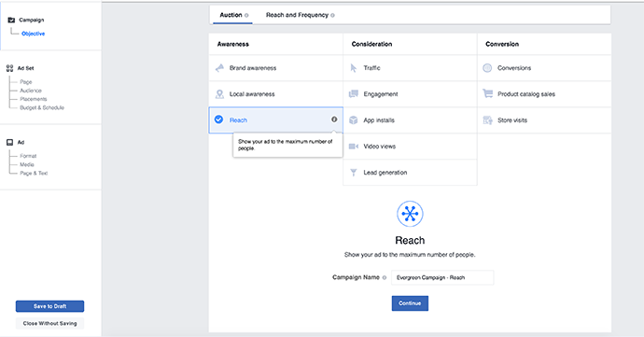644x337 pixels.
Task: Choose the Lead generation objective
Action: 410,173
